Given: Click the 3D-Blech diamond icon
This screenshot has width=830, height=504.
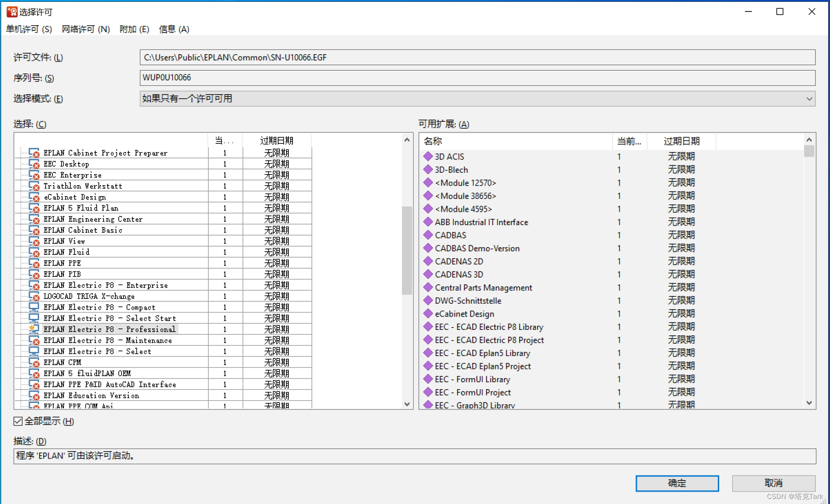Looking at the screenshot, I should 428,170.
